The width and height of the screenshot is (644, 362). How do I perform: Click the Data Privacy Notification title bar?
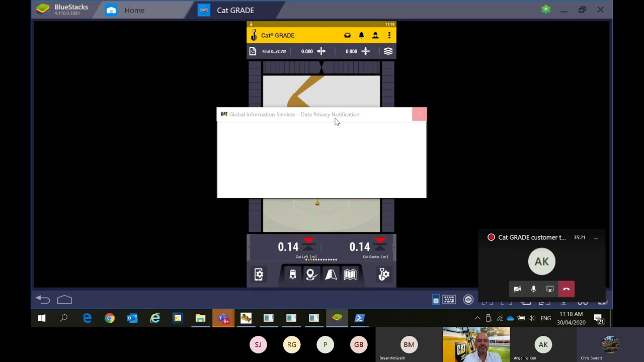click(x=314, y=114)
